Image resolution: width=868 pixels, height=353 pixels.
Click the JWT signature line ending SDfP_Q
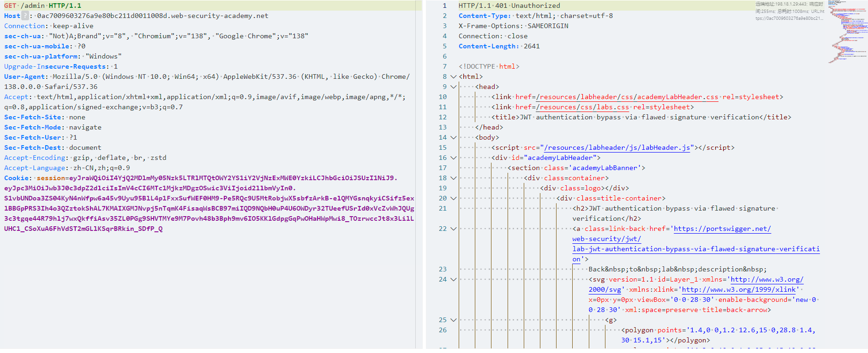tap(84, 229)
